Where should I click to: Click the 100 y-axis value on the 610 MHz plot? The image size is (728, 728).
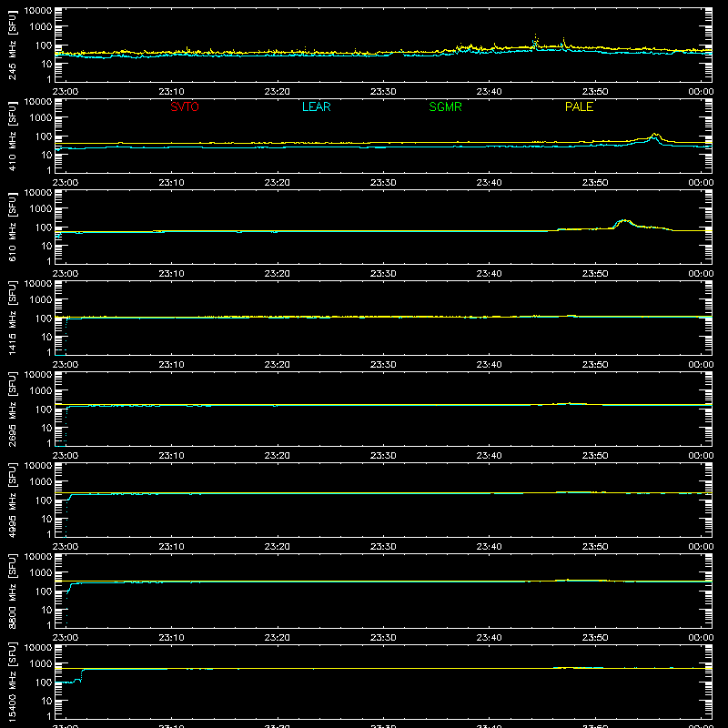[x=44, y=227]
